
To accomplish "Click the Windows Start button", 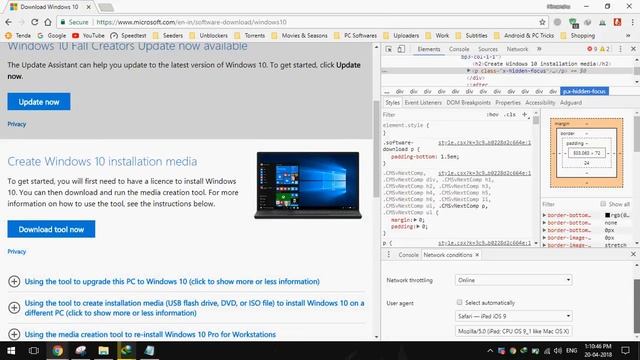I will (x=11, y=351).
